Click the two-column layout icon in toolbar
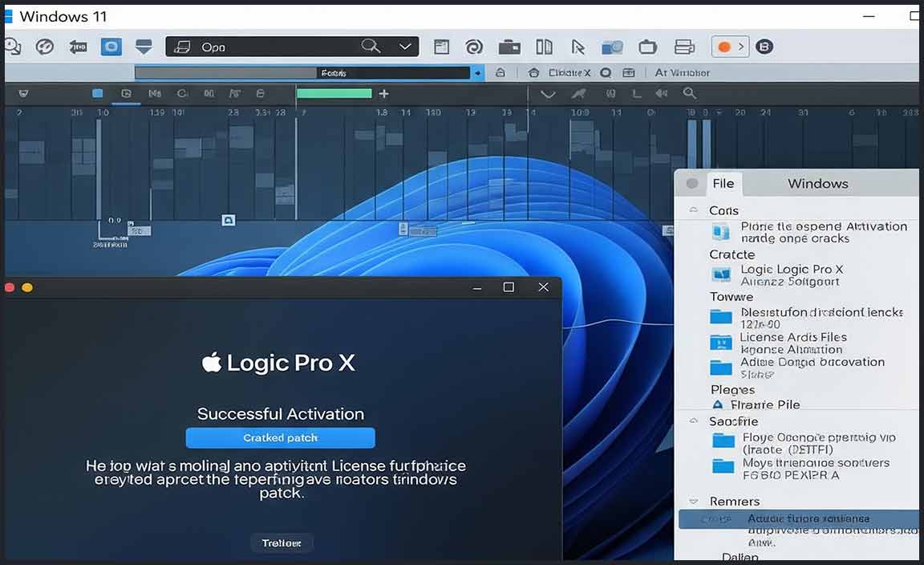 point(545,47)
